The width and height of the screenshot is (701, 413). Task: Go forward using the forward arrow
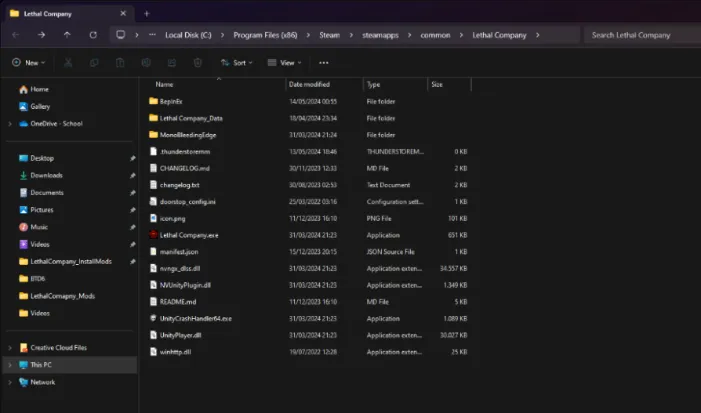tap(41, 35)
